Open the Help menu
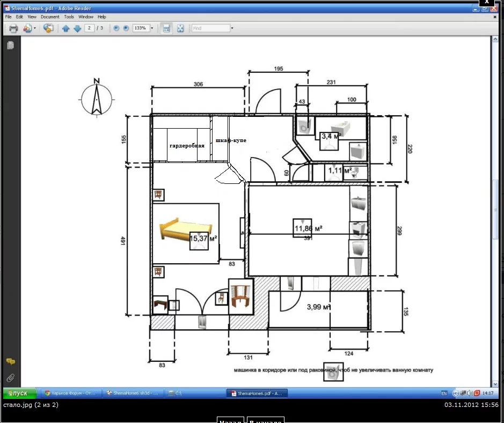This screenshot has width=504, height=423. pyautogui.click(x=101, y=17)
